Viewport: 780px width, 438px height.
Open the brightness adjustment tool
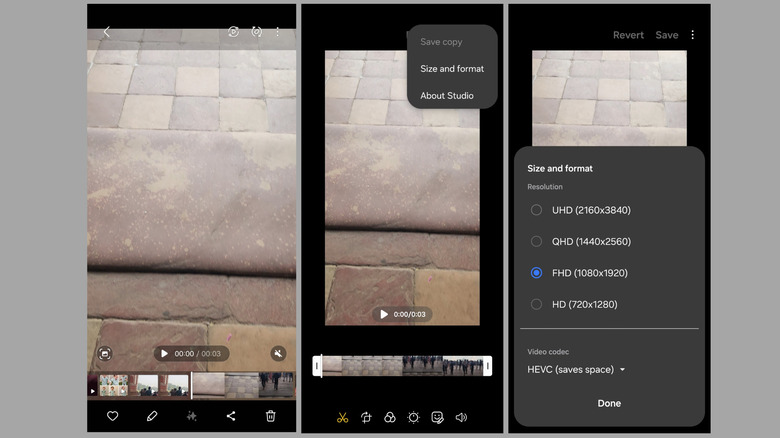tap(413, 418)
